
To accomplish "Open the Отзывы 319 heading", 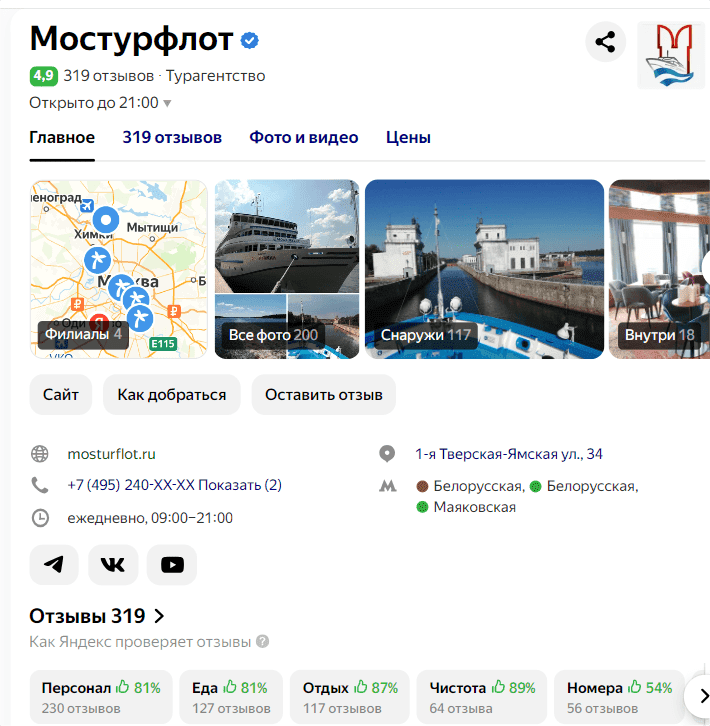I will click(97, 616).
